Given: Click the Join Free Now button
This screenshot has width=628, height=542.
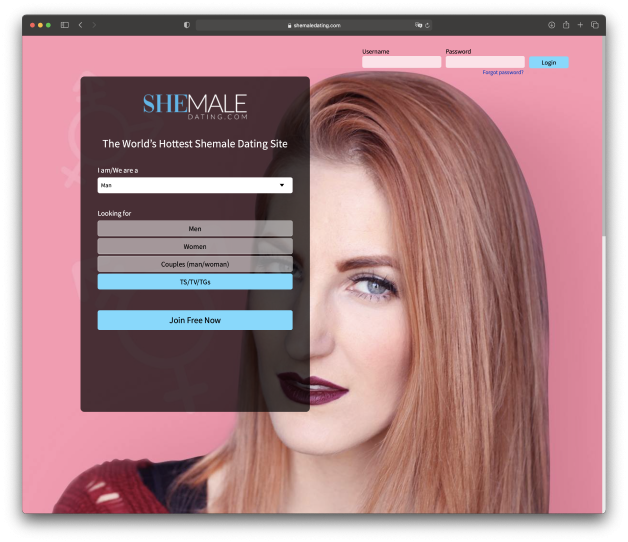Looking at the screenshot, I should (x=195, y=320).
